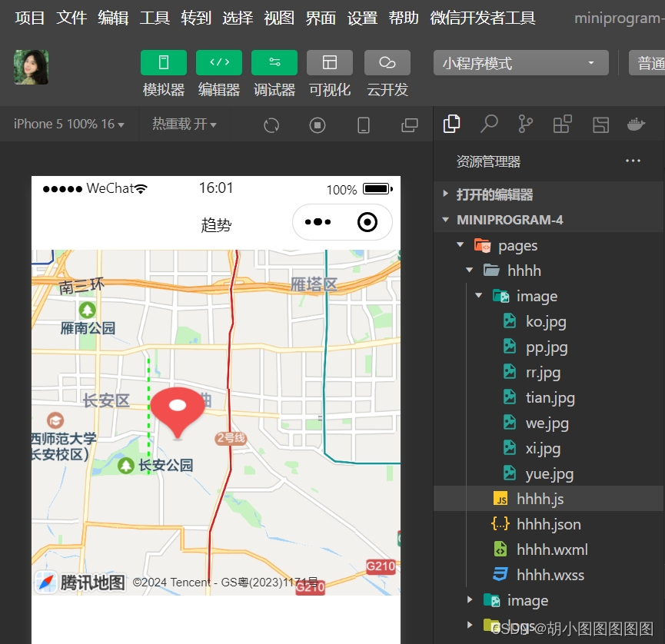Viewport: 665px width, 644px height.
Task: Open the iPhone 5 100% 16 device dropdown
Action: [68, 124]
